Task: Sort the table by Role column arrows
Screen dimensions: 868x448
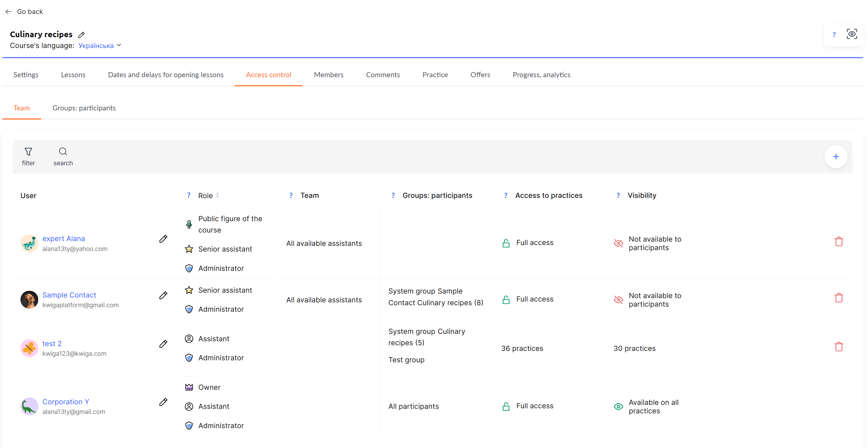Action: [218, 195]
